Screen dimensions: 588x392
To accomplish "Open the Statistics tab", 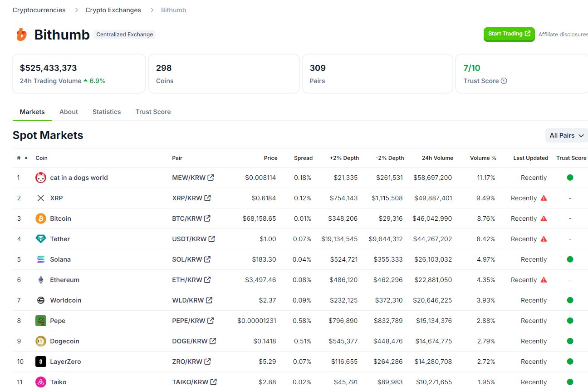I will tap(107, 112).
